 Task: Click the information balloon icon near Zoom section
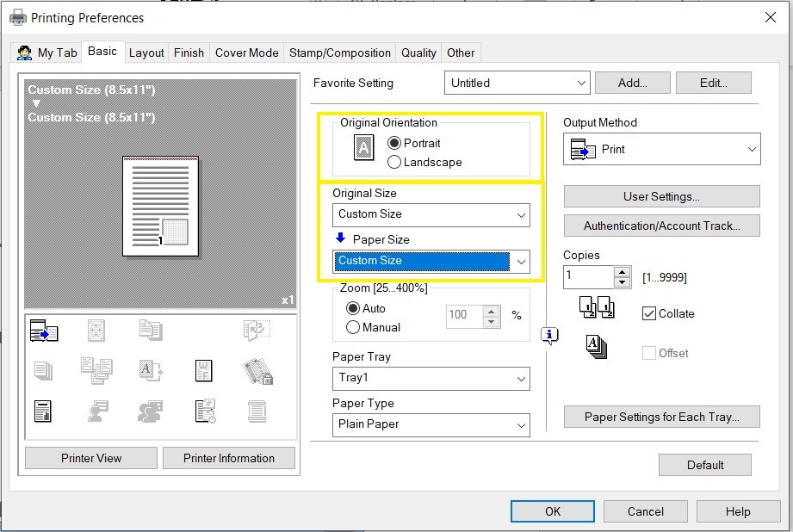(x=549, y=336)
